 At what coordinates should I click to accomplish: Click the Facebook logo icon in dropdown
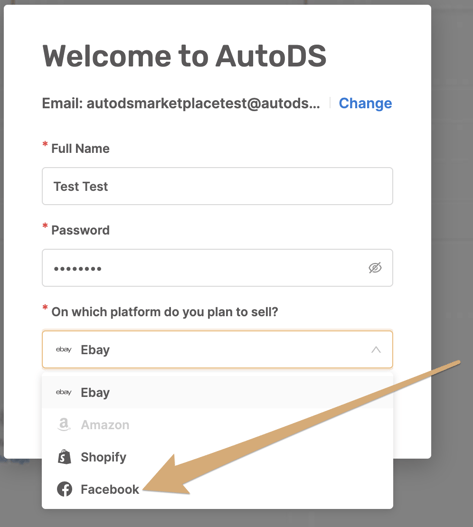[x=64, y=489]
